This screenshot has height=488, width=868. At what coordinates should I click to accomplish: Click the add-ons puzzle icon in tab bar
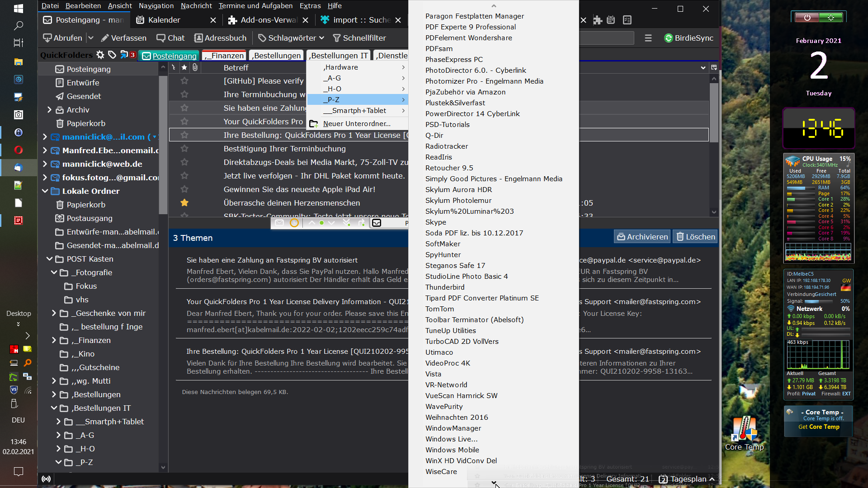click(598, 20)
